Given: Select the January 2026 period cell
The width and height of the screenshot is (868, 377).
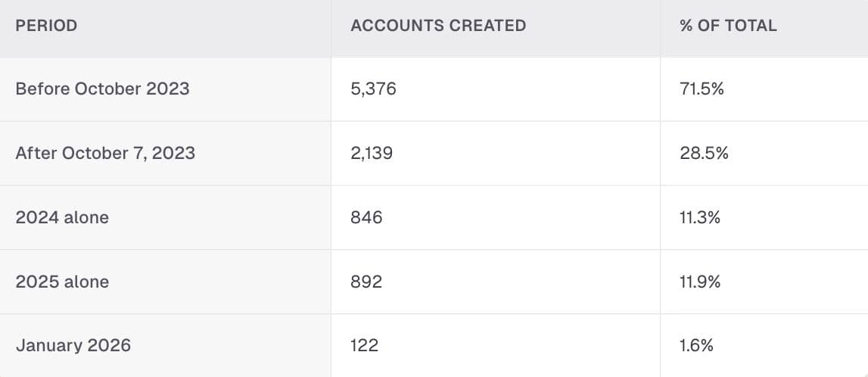Looking at the screenshot, I should (73, 345).
